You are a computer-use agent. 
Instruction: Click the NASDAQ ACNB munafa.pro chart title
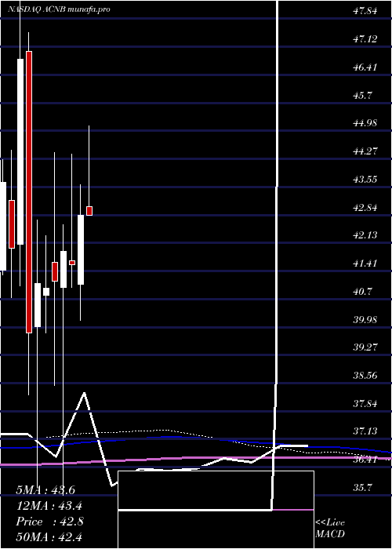pyautogui.click(x=59, y=9)
